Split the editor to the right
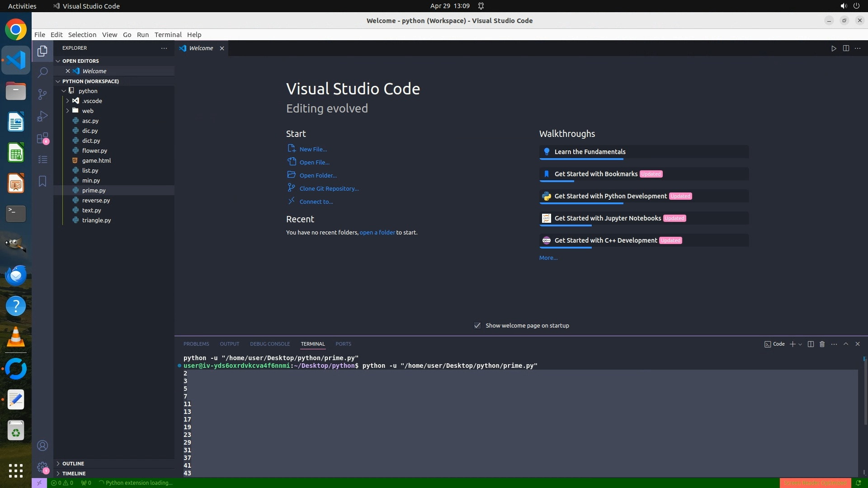The width and height of the screenshot is (868, 488). [x=846, y=48]
